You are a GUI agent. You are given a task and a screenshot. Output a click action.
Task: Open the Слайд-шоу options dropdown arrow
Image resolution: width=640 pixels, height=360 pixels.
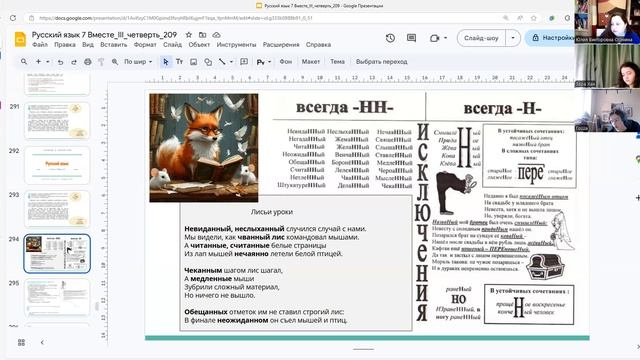pyautogui.click(x=513, y=38)
